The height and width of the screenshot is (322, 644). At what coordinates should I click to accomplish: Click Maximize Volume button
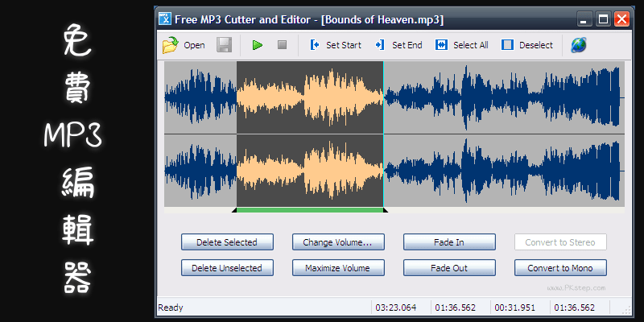click(x=338, y=268)
